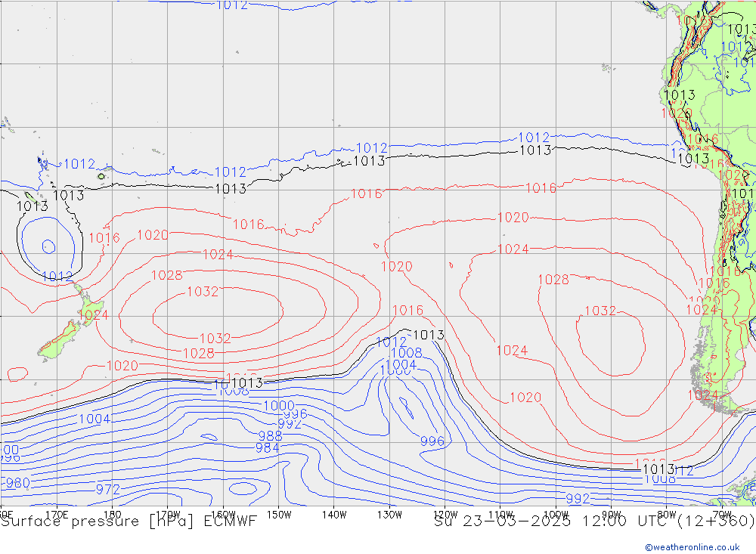Click the 130W longitude axis label

click(x=389, y=515)
